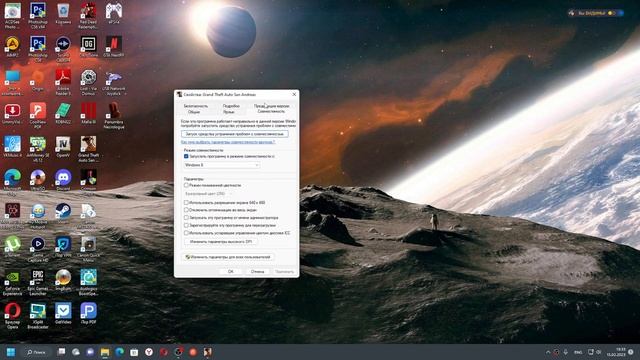Screen dimensions: 640x360
Task: Switch to the Безопасность tab
Action: tap(196, 106)
